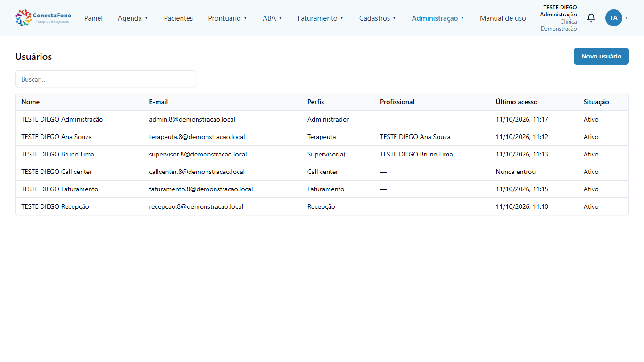
Task: Click the Último acesso column header
Action: [517, 102]
